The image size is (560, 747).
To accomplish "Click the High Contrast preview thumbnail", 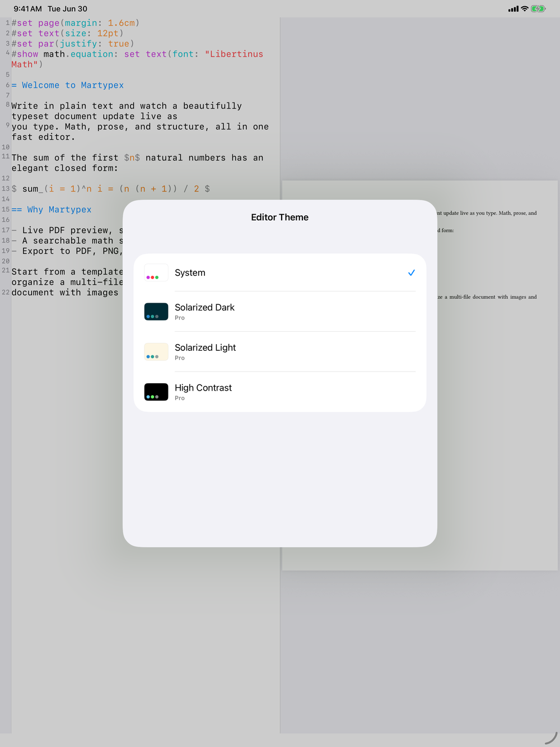I will tap(156, 392).
